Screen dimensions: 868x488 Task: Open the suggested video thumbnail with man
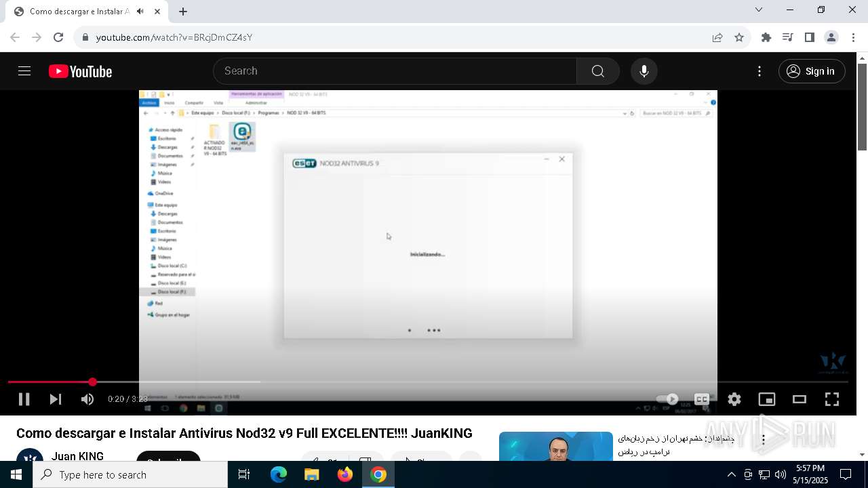pos(555,446)
